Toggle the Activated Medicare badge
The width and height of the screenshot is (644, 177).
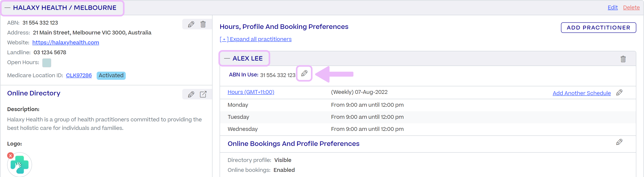point(111,75)
